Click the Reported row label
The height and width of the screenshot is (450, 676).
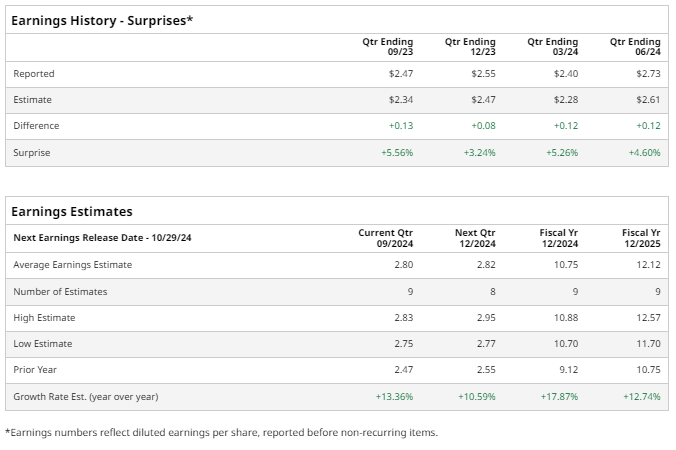click(x=34, y=74)
